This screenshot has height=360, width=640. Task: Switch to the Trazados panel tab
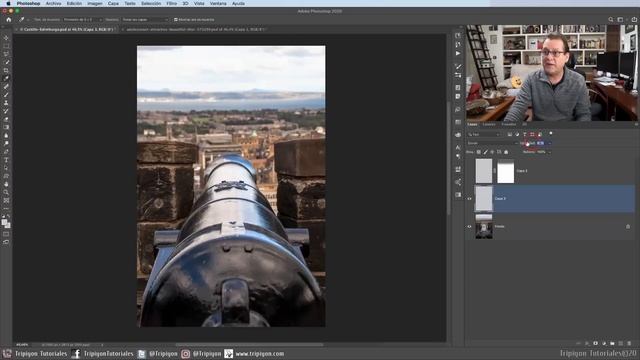[x=509, y=124]
